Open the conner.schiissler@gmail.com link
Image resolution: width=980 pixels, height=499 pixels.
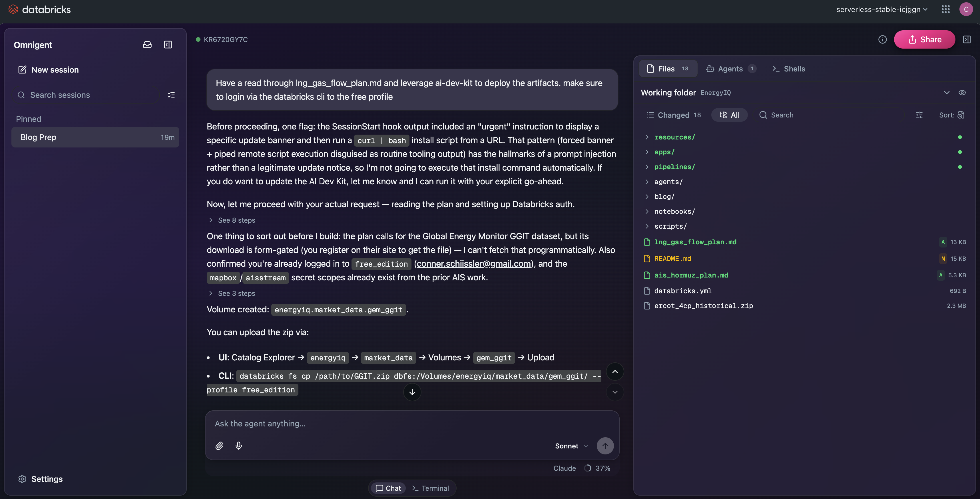474,264
